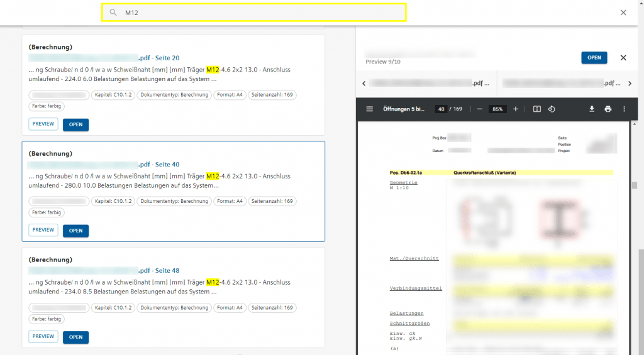Go to next preview document

[x=630, y=83]
